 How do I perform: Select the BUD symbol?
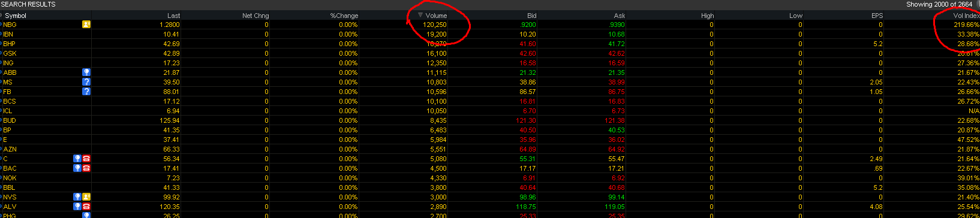10,120
